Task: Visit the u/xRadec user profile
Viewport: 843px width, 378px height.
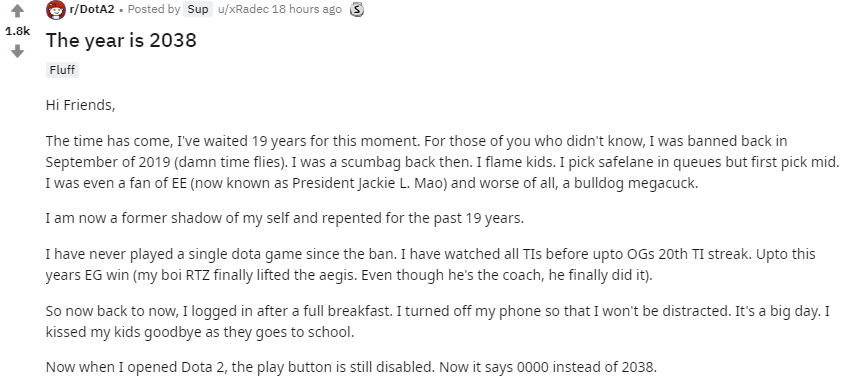Action: (244, 9)
